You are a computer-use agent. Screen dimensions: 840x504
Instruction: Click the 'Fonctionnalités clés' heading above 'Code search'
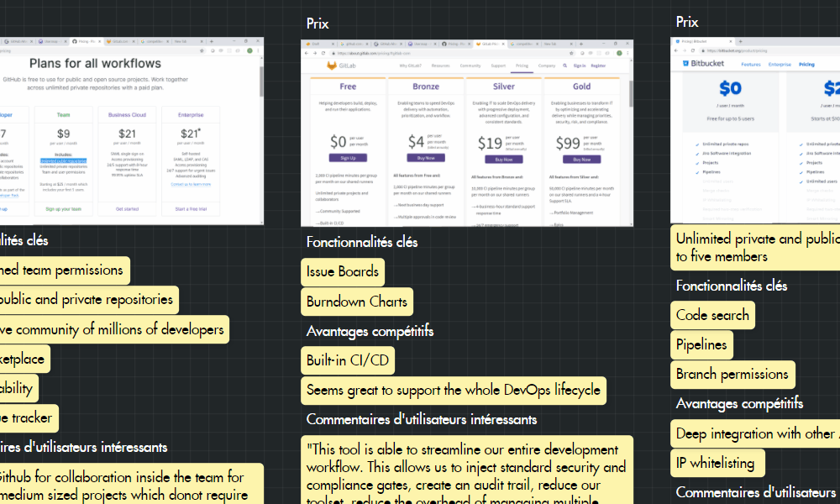tap(732, 286)
